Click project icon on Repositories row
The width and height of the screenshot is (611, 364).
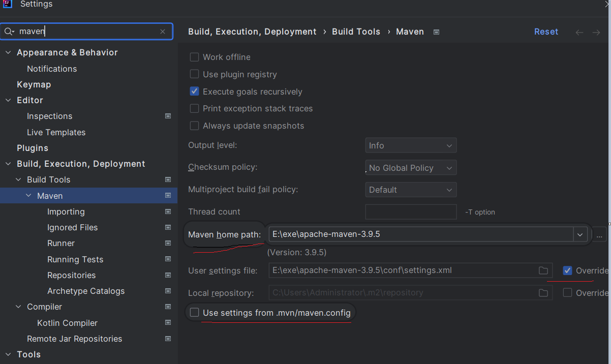[x=168, y=275]
